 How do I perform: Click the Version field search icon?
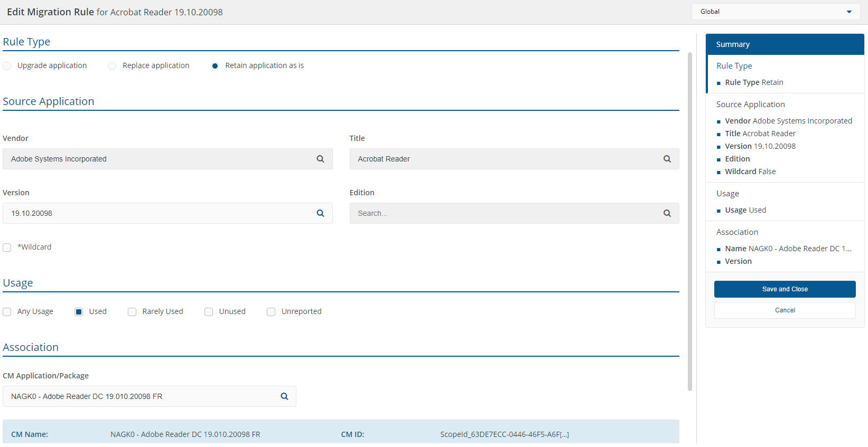point(320,213)
